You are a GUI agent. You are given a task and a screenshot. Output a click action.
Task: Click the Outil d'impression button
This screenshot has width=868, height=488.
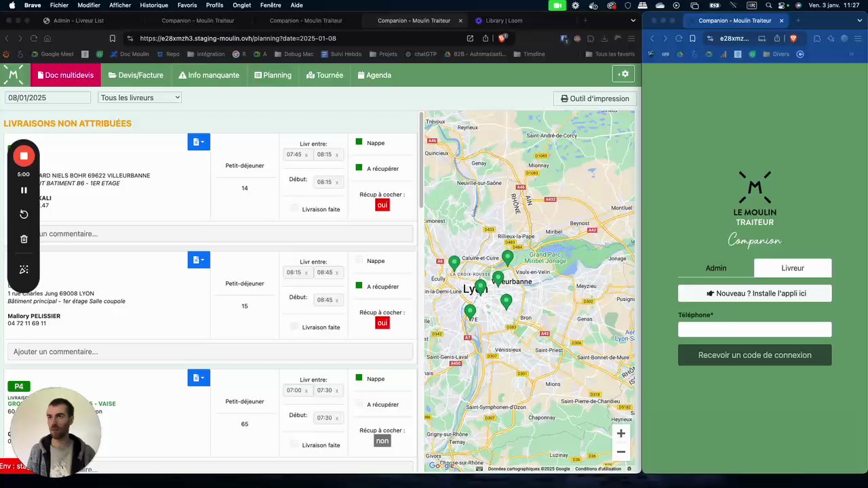click(x=595, y=98)
